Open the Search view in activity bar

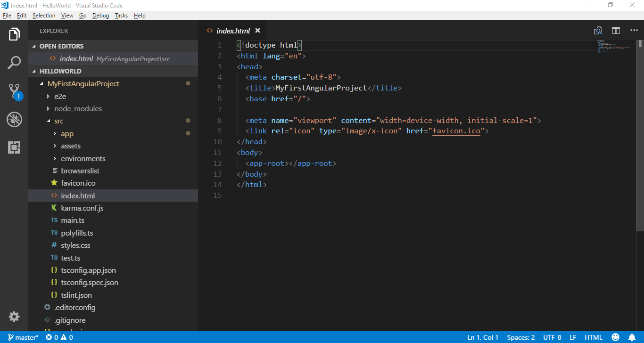tap(14, 63)
